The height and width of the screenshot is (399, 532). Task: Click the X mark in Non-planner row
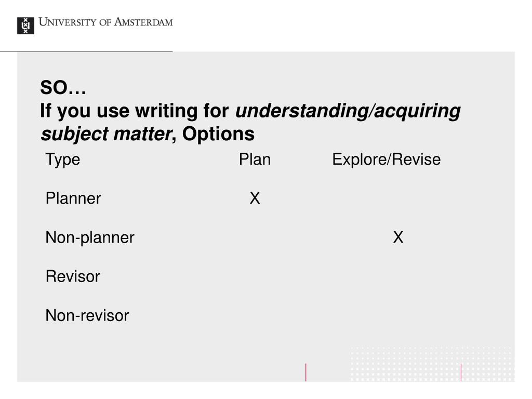point(398,237)
